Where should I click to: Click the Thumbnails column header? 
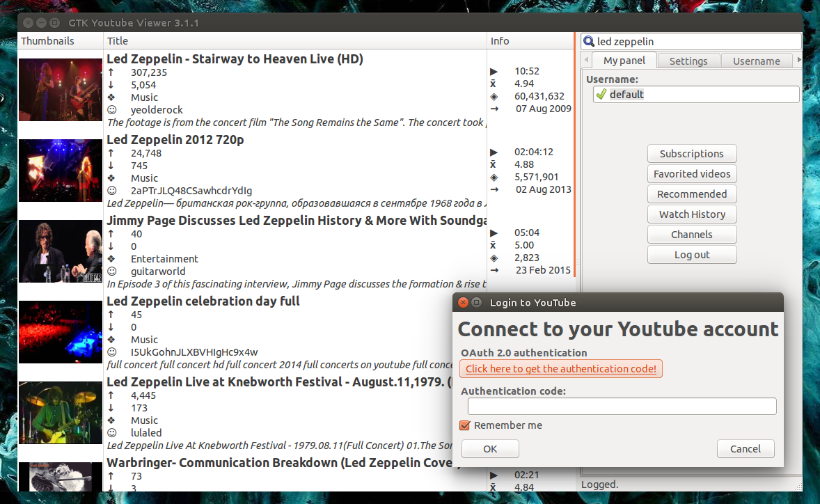point(60,41)
